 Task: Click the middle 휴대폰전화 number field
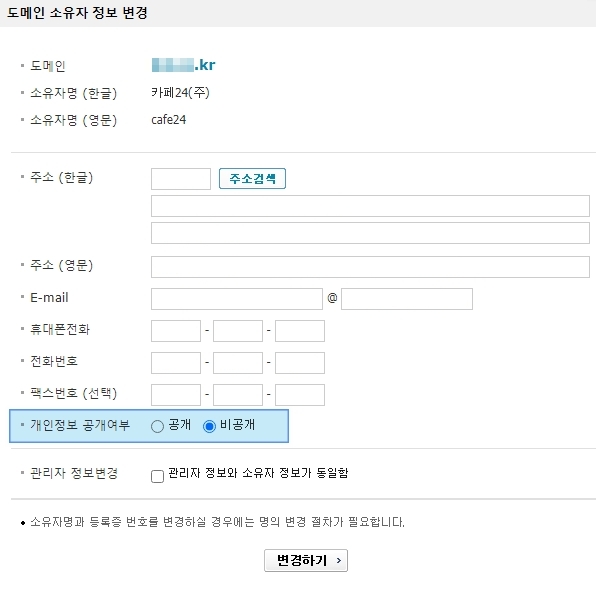coord(238,331)
